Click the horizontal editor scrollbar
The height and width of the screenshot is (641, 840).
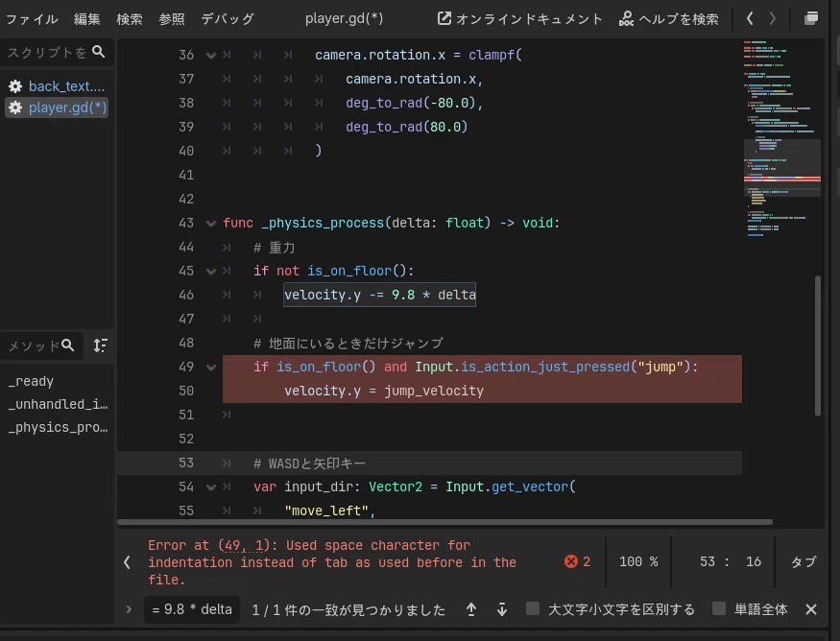[x=444, y=522]
